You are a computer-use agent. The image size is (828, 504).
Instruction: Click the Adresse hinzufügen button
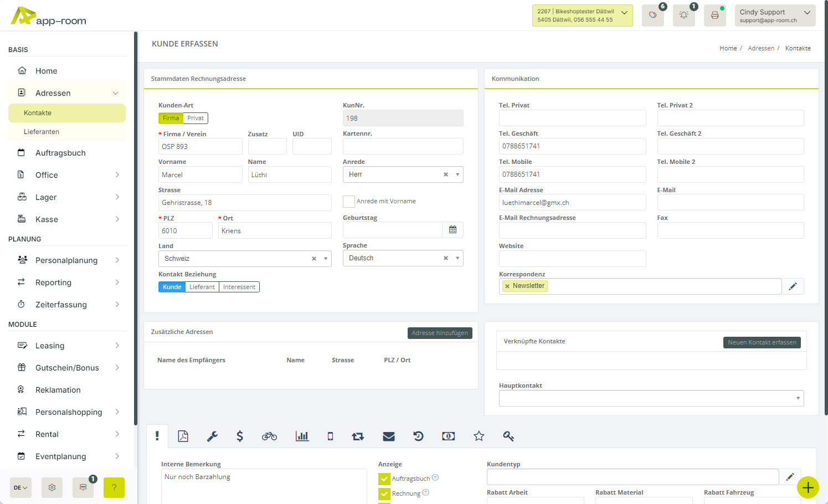(x=440, y=333)
